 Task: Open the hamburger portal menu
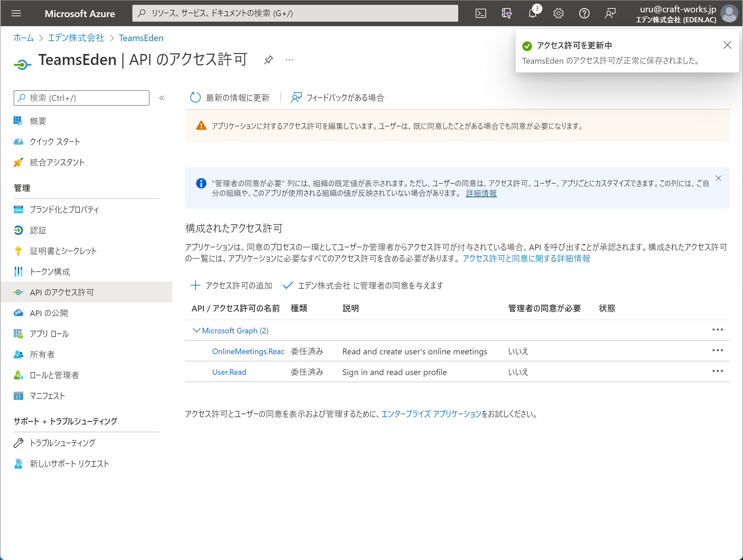[x=16, y=14]
